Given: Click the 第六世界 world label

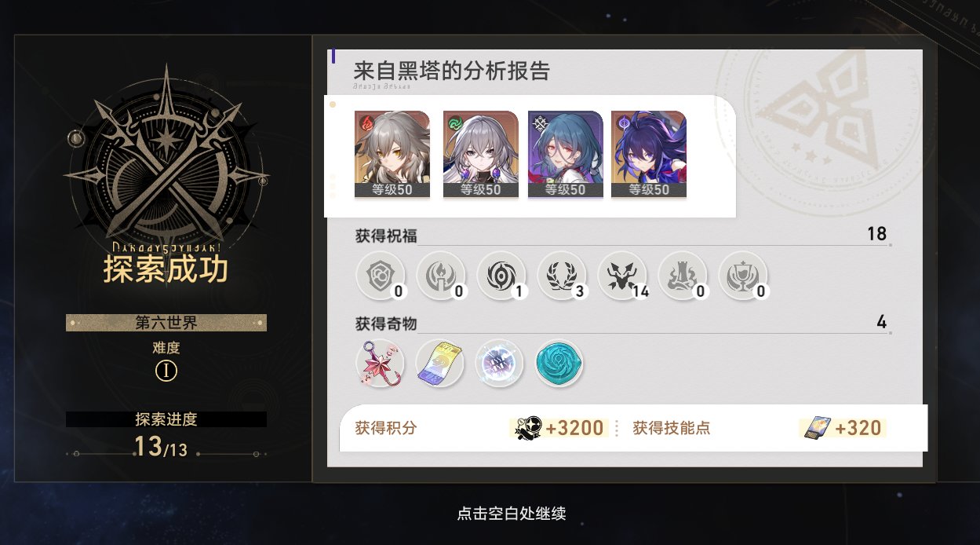Looking at the screenshot, I should tap(166, 323).
